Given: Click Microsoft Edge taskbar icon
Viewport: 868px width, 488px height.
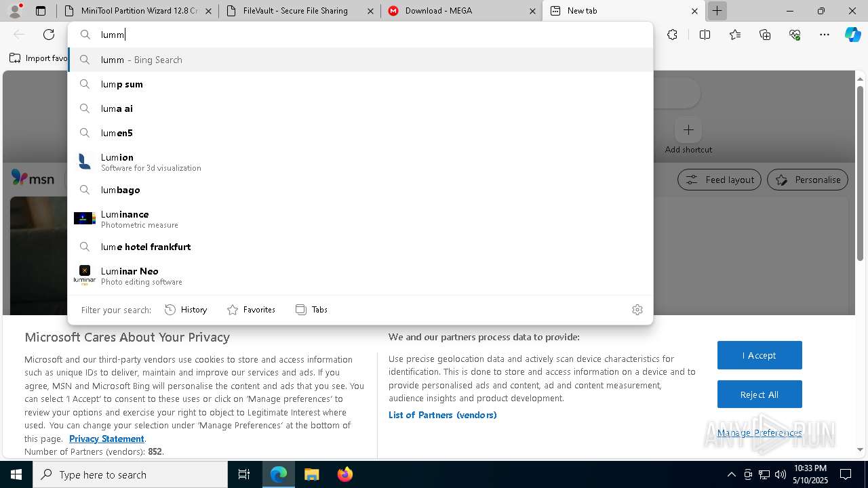Looking at the screenshot, I should (279, 474).
